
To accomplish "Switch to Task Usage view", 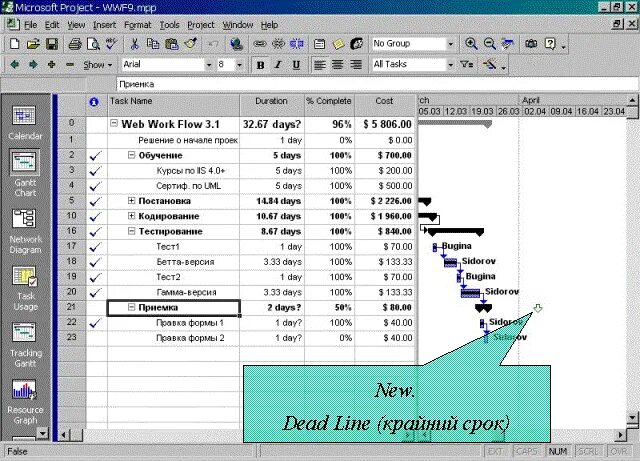I will click(x=25, y=288).
